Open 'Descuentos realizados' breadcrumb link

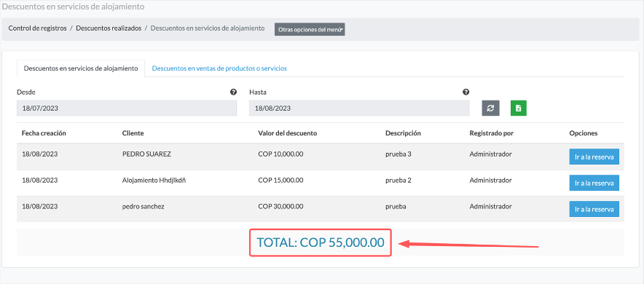tap(109, 28)
